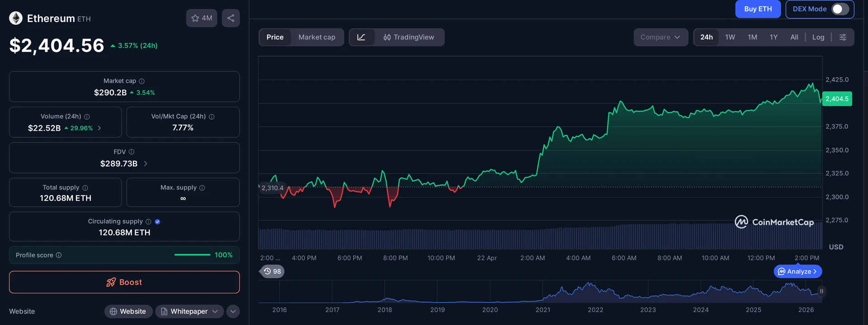
Task: Expand more links chevron button
Action: click(233, 311)
